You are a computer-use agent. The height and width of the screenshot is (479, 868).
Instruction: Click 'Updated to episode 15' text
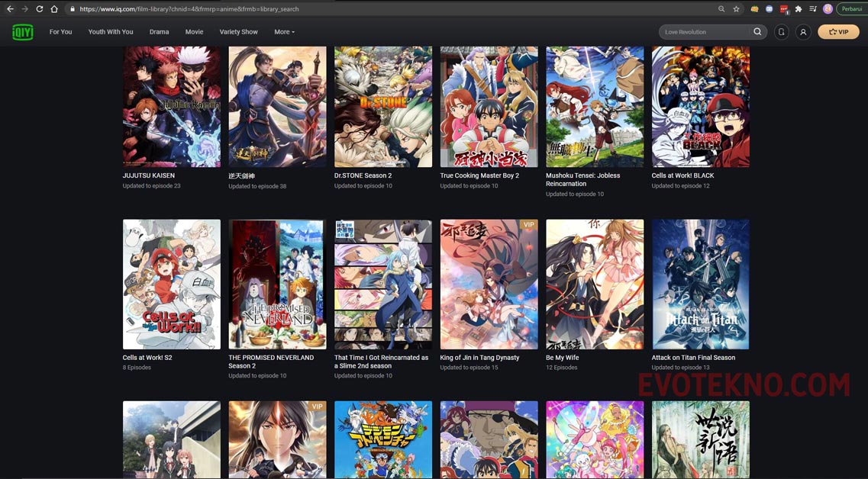tap(469, 368)
